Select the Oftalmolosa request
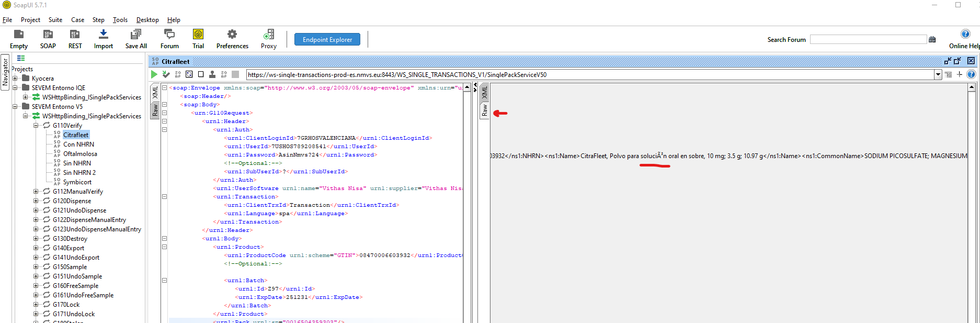This screenshot has width=980, height=323. [x=80, y=154]
